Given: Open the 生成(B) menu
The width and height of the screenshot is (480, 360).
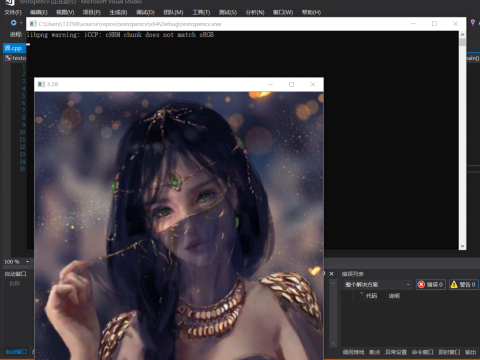Looking at the screenshot, I should [118, 12].
